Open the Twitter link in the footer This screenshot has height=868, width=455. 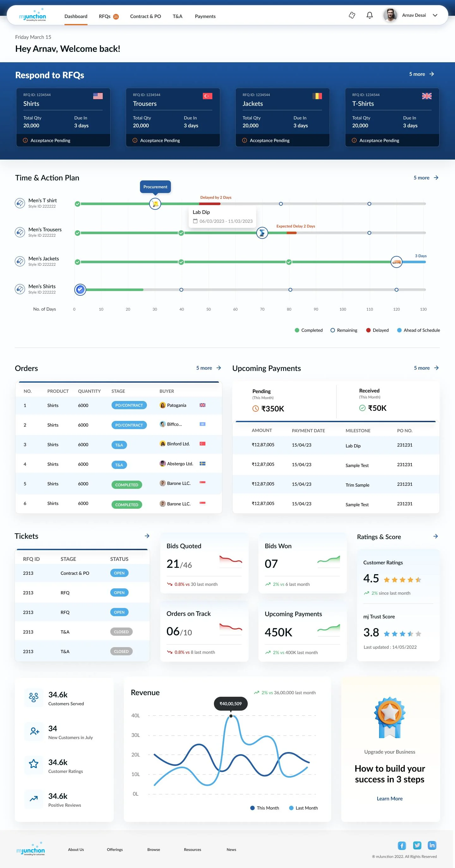pyautogui.click(x=417, y=846)
